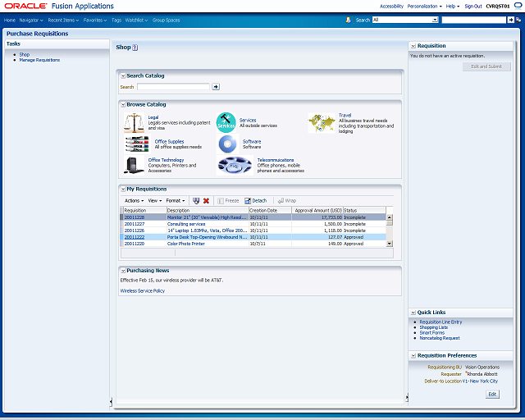Click the requisitions table scroll down arrow

390,244
